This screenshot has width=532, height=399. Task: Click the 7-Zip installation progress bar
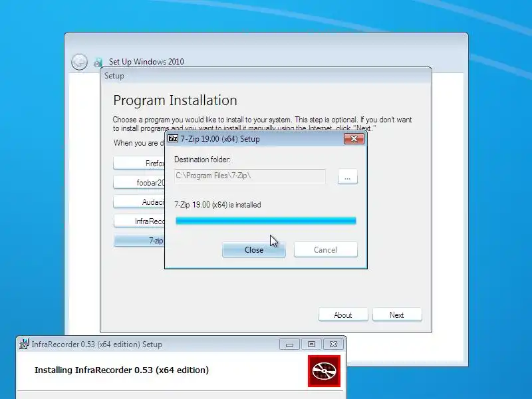(265, 221)
